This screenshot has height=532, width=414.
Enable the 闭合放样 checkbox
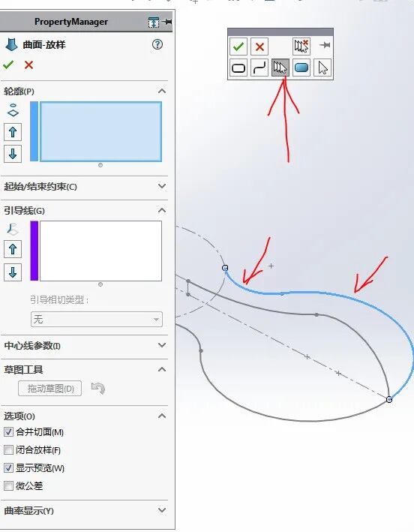[x=8, y=450]
